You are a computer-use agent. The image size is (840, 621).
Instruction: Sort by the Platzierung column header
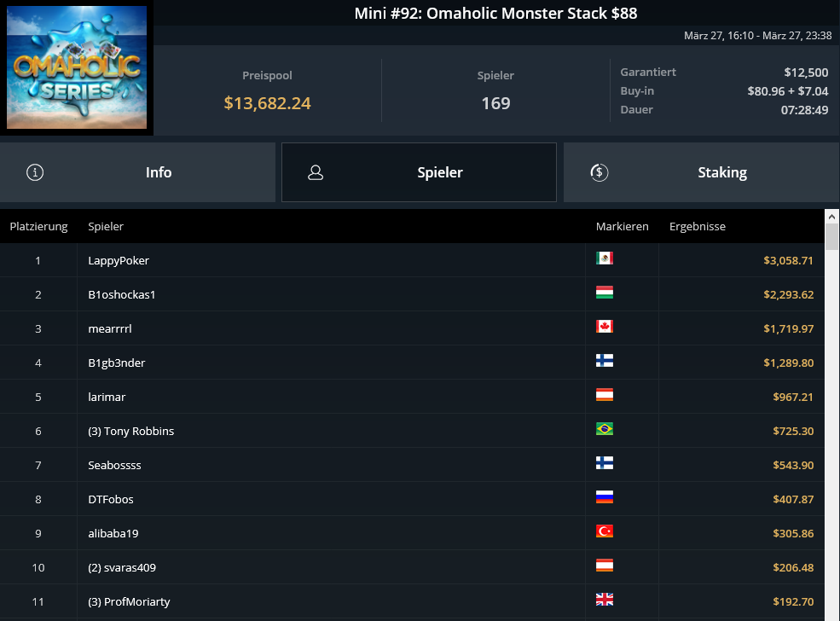click(x=38, y=227)
